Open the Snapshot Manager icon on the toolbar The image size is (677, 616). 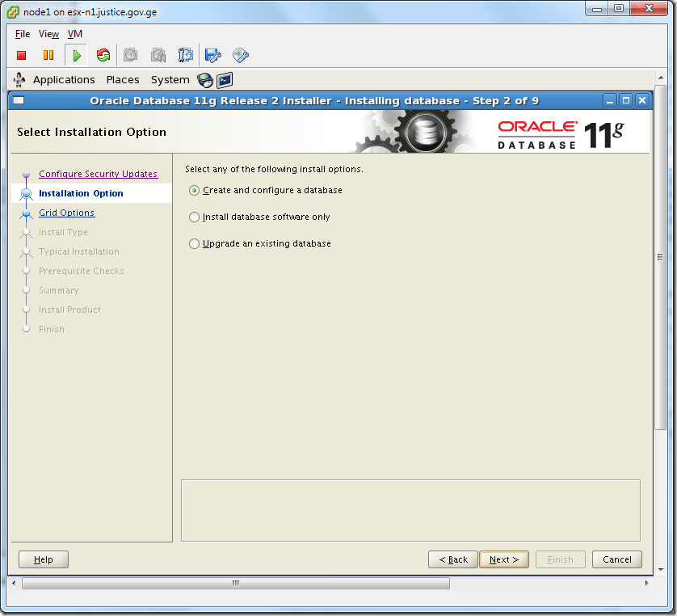pos(185,55)
